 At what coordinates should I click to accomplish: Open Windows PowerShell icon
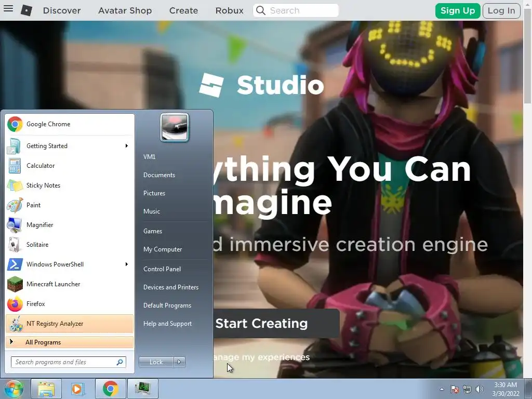15,264
